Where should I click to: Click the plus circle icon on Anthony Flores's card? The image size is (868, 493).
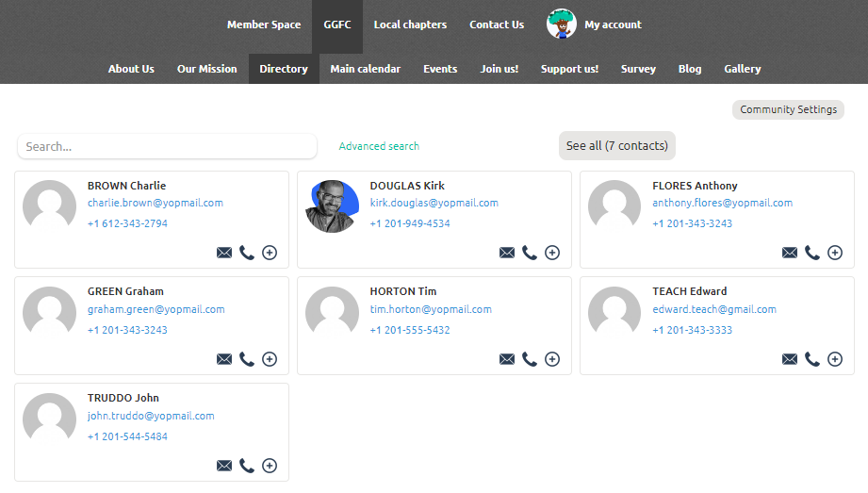pos(835,253)
